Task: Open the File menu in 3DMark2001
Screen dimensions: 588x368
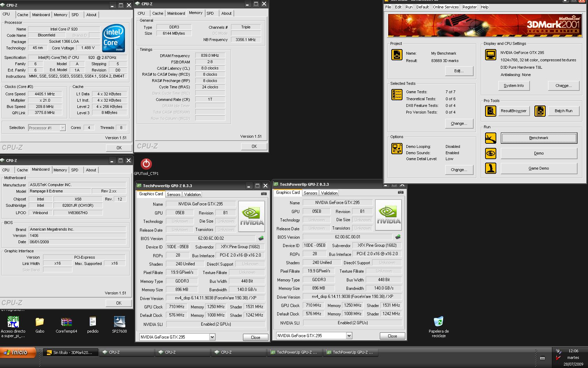Action: [x=388, y=7]
